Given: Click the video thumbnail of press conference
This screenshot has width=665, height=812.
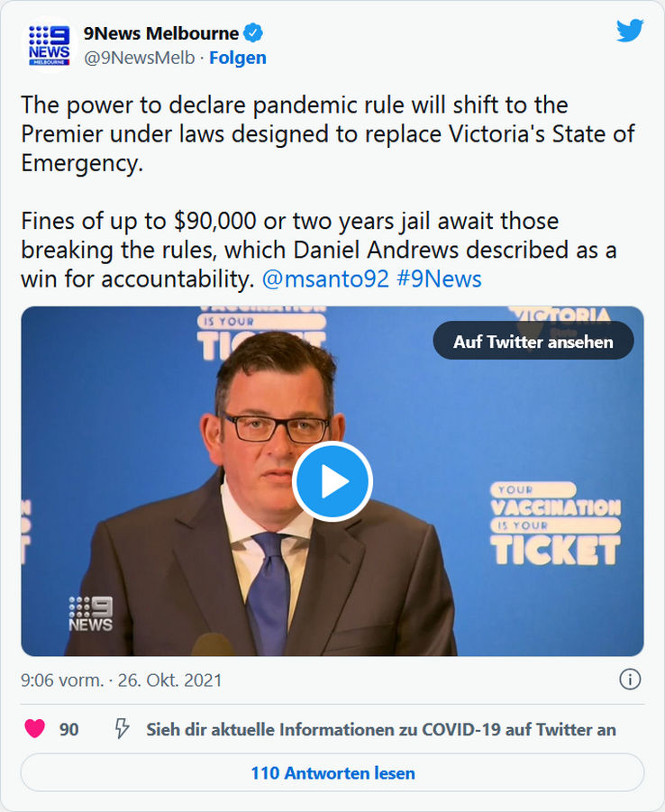Looking at the screenshot, I should (332, 481).
